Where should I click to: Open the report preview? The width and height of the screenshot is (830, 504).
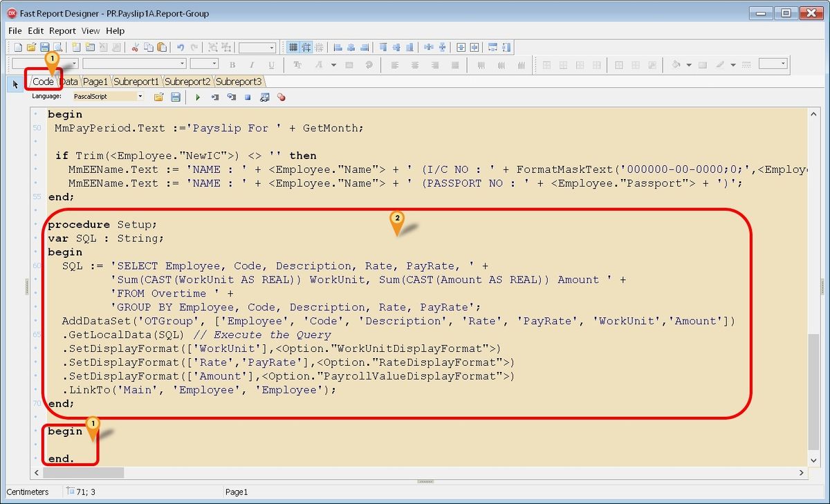(57, 47)
